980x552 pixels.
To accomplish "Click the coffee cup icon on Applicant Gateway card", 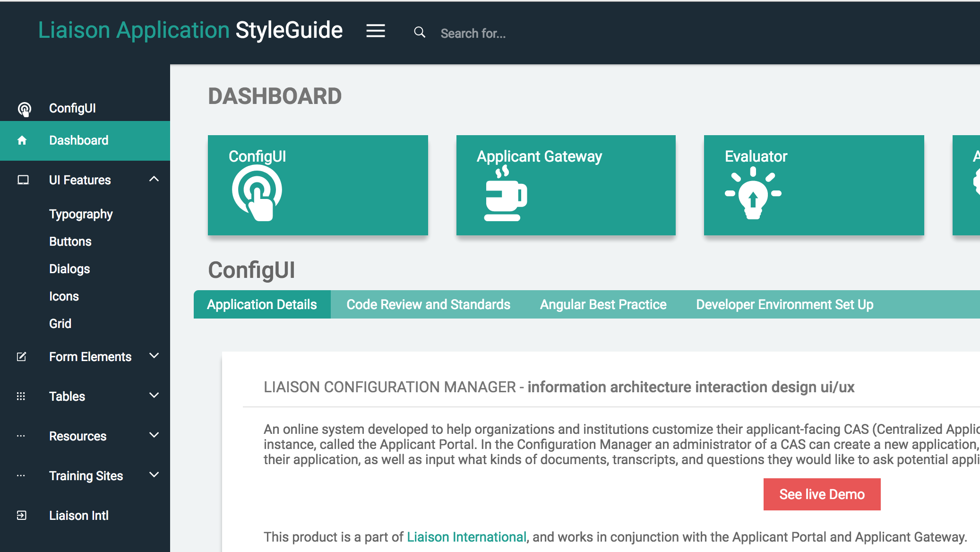I will pos(505,193).
